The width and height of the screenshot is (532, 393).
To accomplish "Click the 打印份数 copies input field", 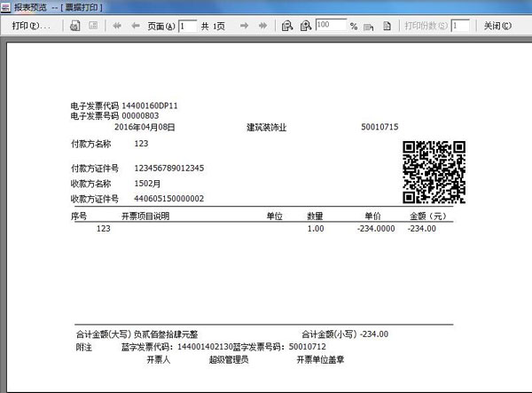I will (x=459, y=26).
